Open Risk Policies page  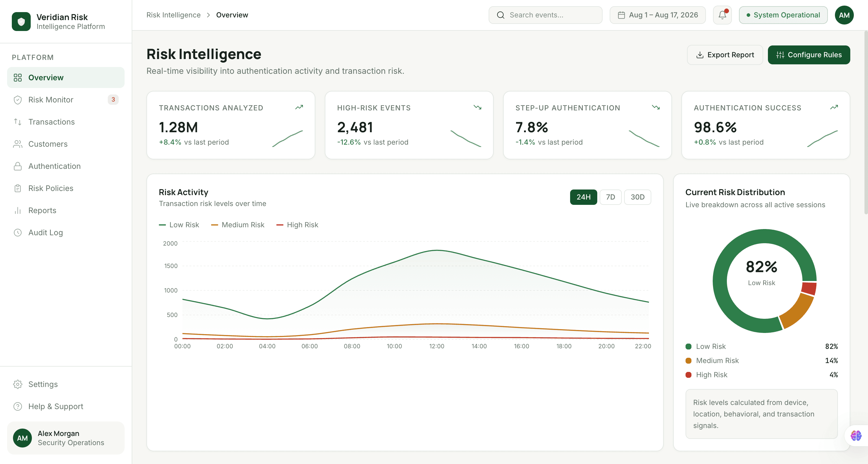[x=66, y=188]
